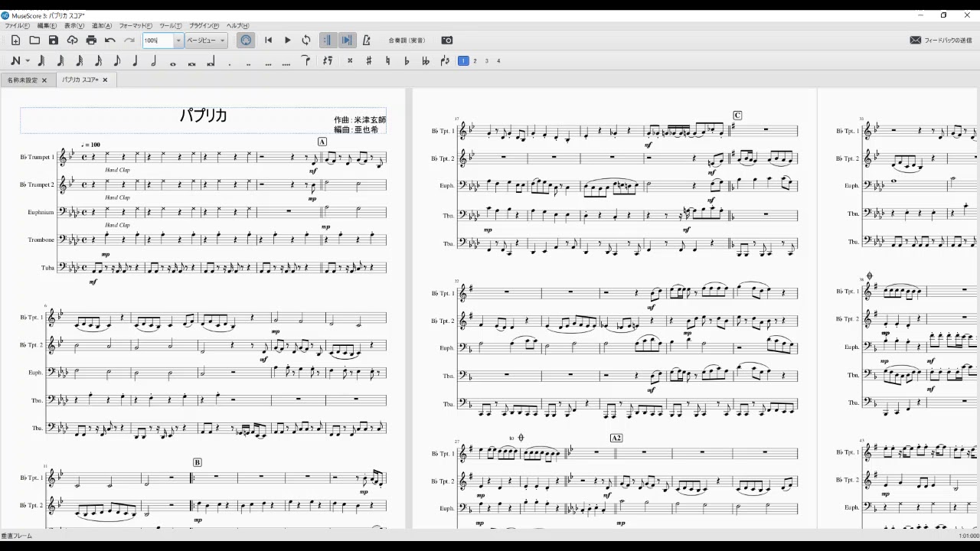The height and width of the screenshot is (551, 980).
Task: Upload score to the cloud
Action: click(72, 41)
